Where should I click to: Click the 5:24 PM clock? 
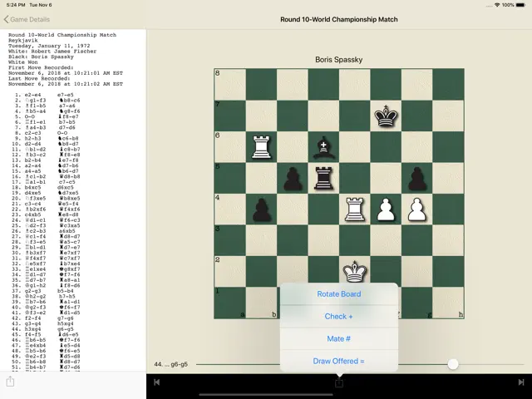pos(16,5)
